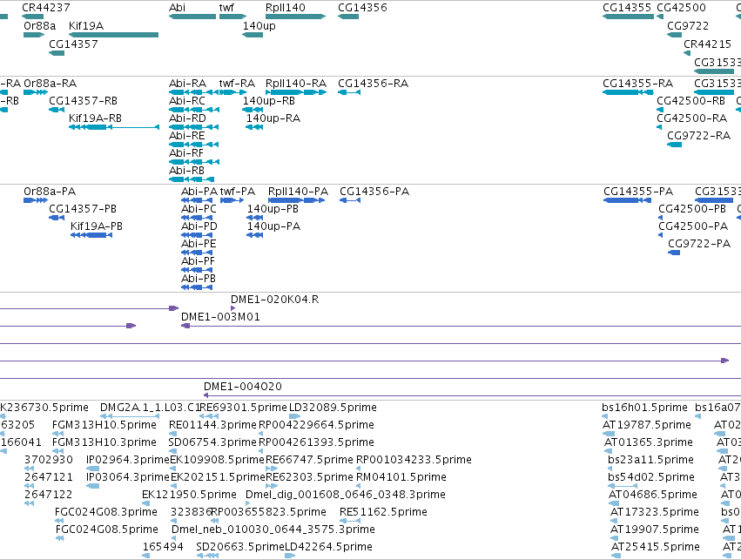Click the CG9722-PA protein label
741x560 pixels.
[x=699, y=244]
